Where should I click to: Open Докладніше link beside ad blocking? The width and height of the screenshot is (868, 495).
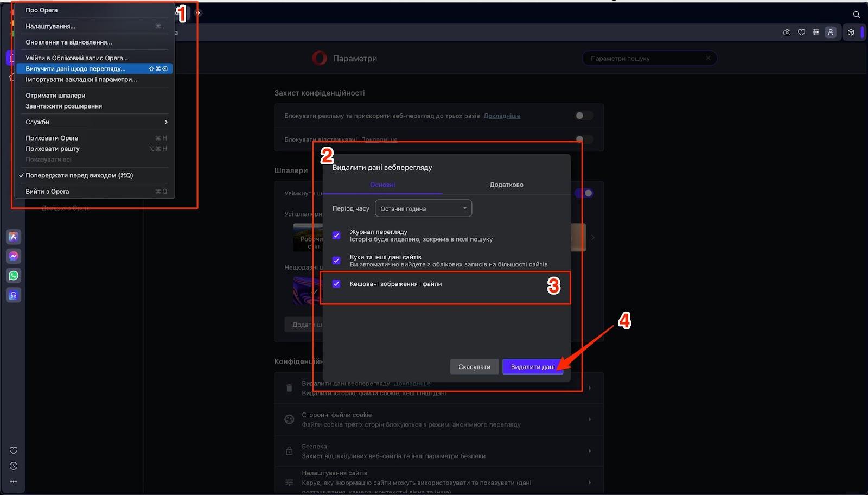point(502,116)
